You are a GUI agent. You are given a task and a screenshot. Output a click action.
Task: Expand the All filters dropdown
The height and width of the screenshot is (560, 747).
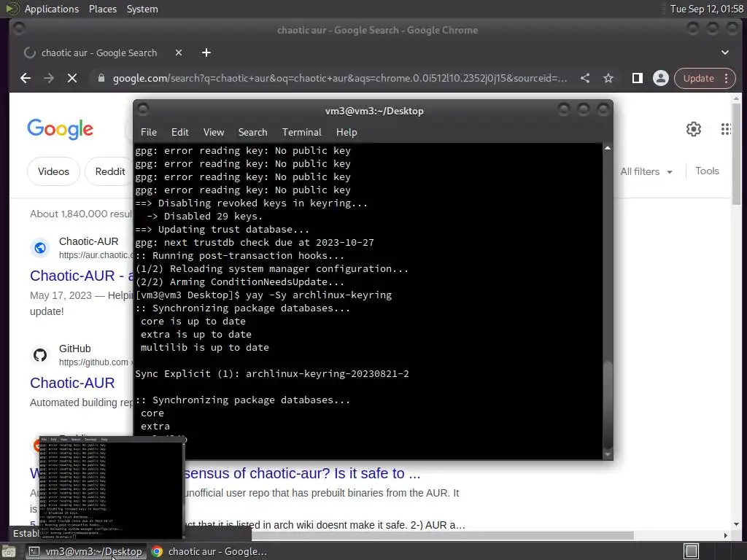pos(646,171)
